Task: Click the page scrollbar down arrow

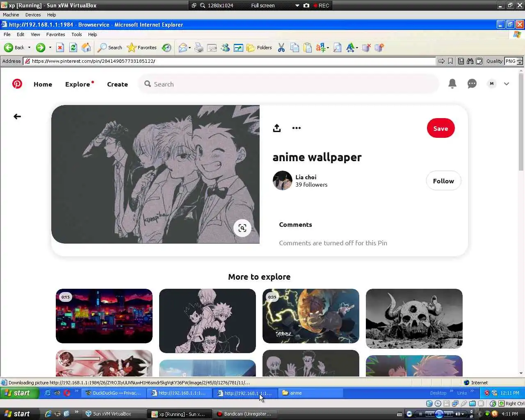Action: (521, 373)
